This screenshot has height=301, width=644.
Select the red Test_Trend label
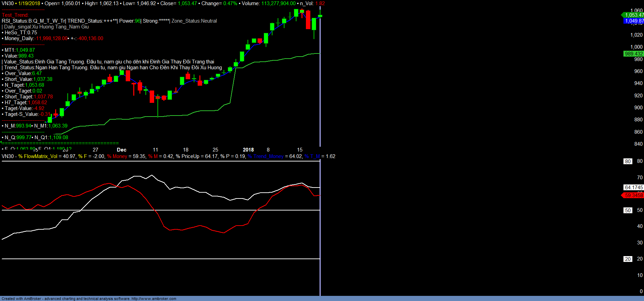click(x=15, y=15)
